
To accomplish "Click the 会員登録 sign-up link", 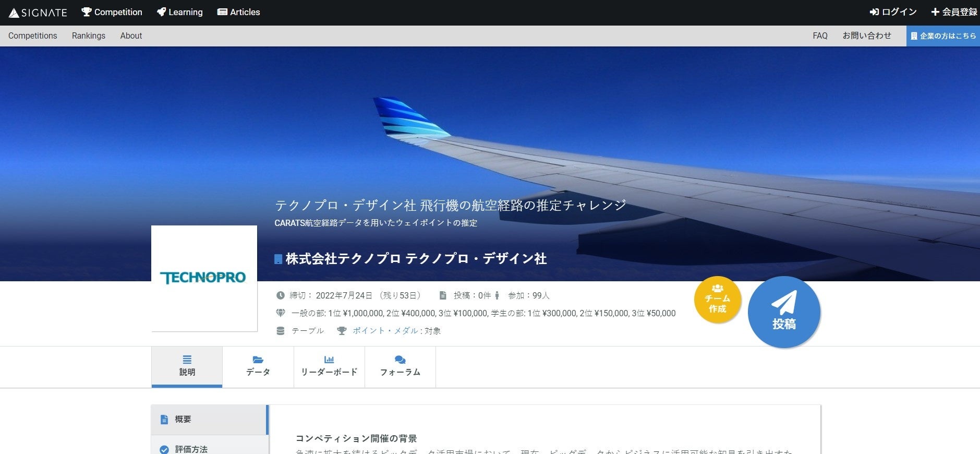I will [954, 12].
